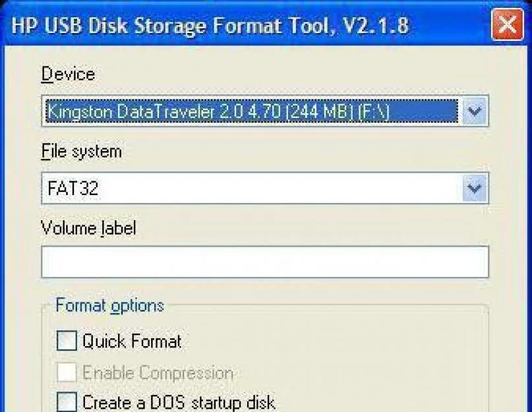Expand the File system dropdown arrow
Screen dimensions: 532x412
[x=475, y=189]
